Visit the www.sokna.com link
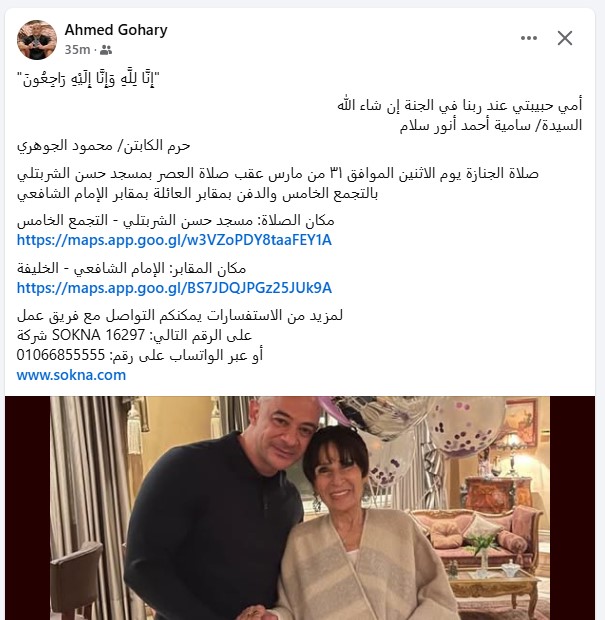605x620 pixels. pos(71,375)
